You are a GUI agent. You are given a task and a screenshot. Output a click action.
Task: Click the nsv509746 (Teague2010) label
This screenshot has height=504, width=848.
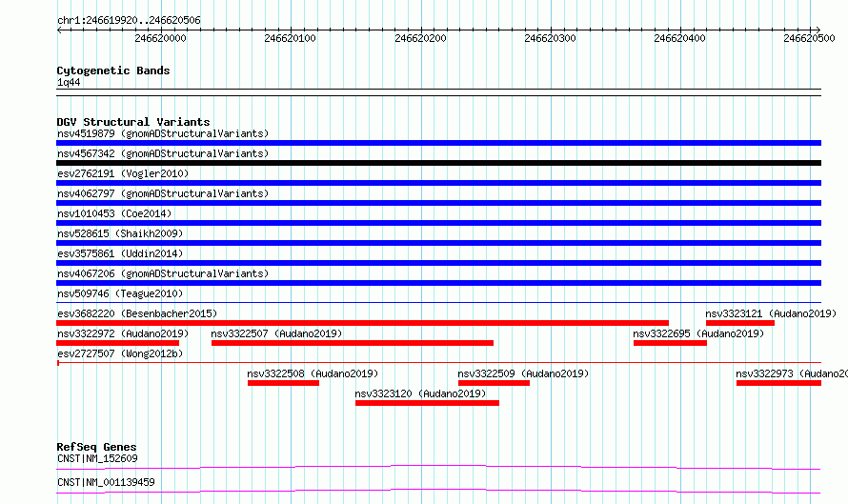click(x=120, y=293)
